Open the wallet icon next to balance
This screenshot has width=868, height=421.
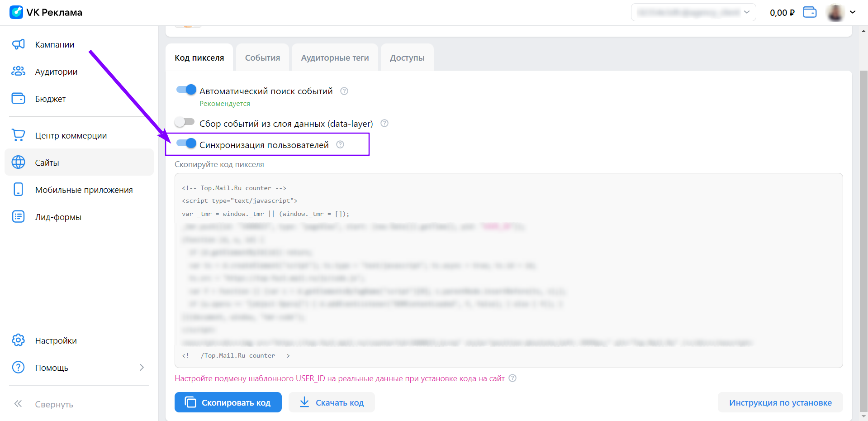810,12
